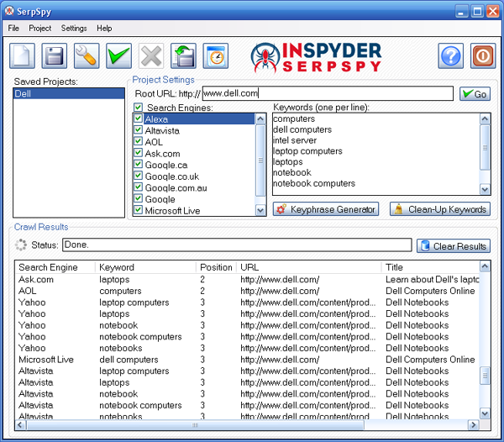
Task: Uncheck the plain Google search engine checkbox
Action: [139, 198]
